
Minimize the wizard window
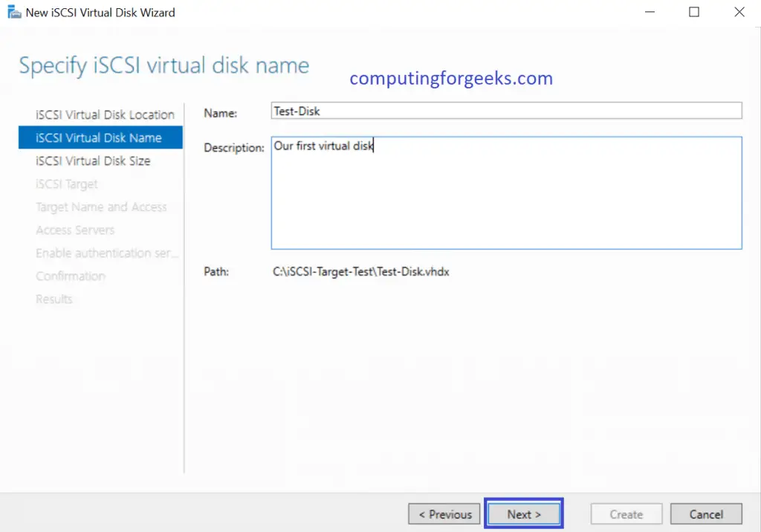[x=650, y=12]
